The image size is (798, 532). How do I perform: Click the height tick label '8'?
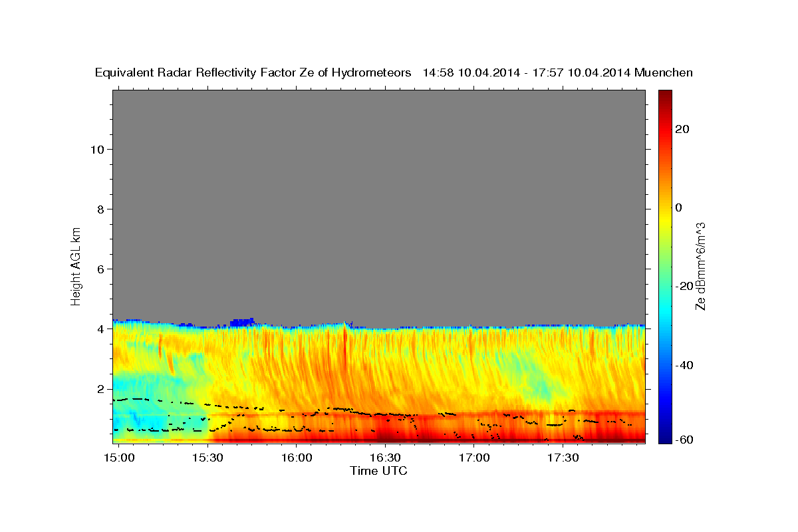pos(100,209)
